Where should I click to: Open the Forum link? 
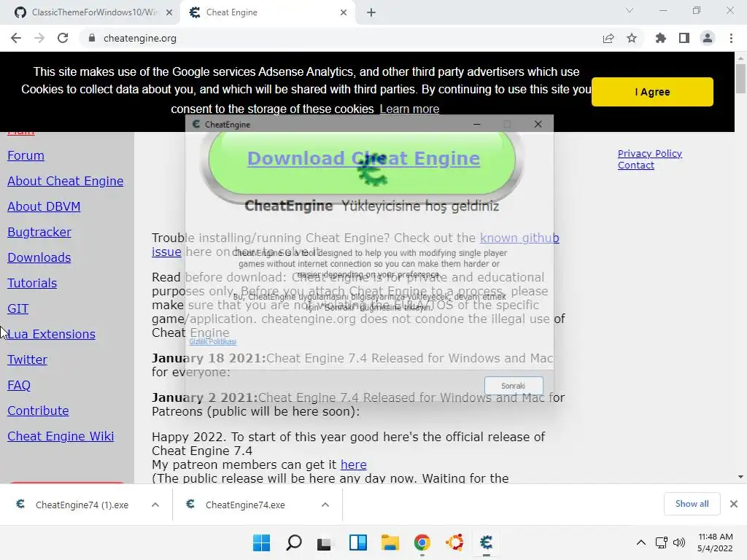click(26, 156)
